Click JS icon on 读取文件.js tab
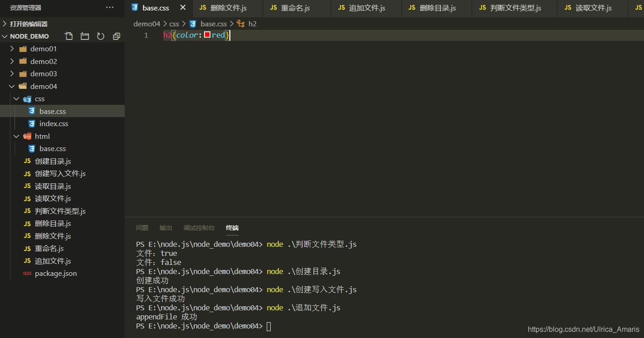 click(x=568, y=8)
